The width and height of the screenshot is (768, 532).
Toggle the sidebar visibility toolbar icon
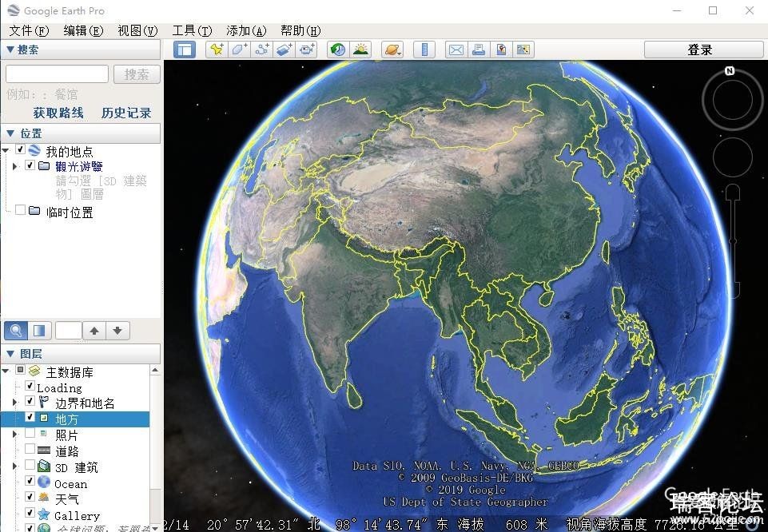185,50
